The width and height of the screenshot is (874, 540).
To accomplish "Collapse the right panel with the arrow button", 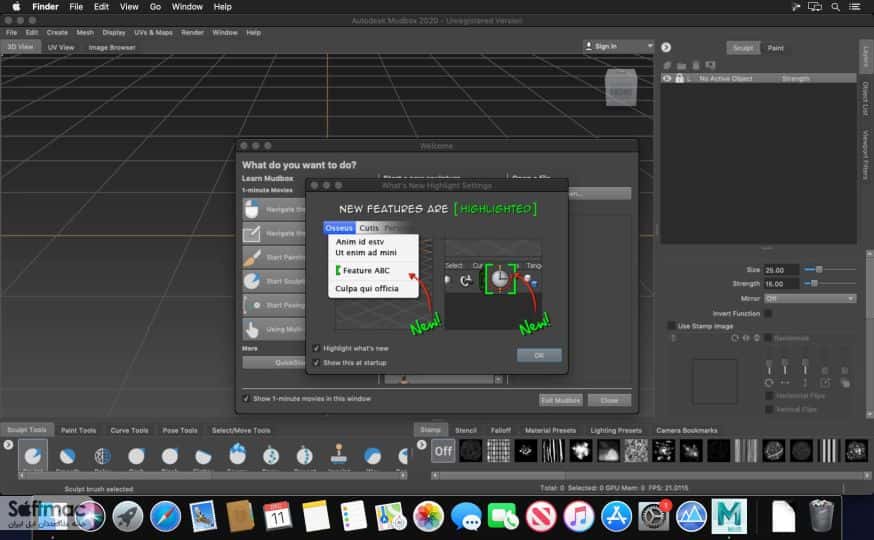I will [x=666, y=47].
